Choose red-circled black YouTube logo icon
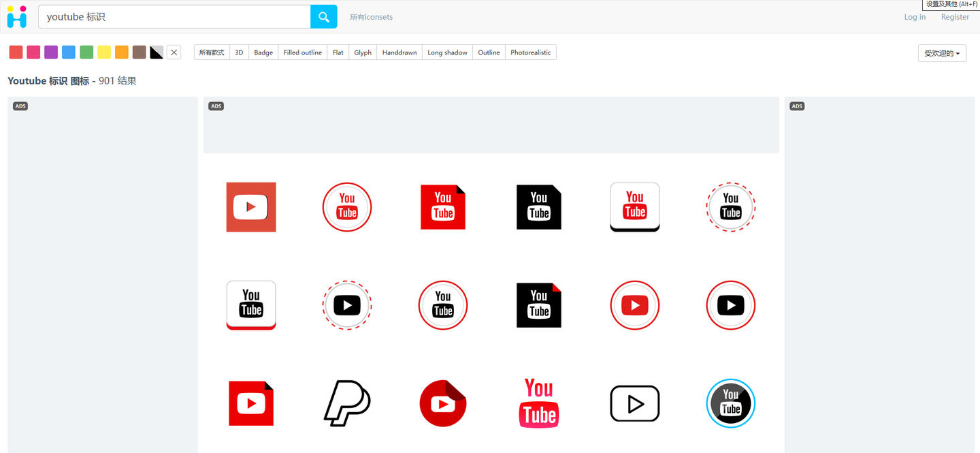The width and height of the screenshot is (980, 453). coord(443,305)
